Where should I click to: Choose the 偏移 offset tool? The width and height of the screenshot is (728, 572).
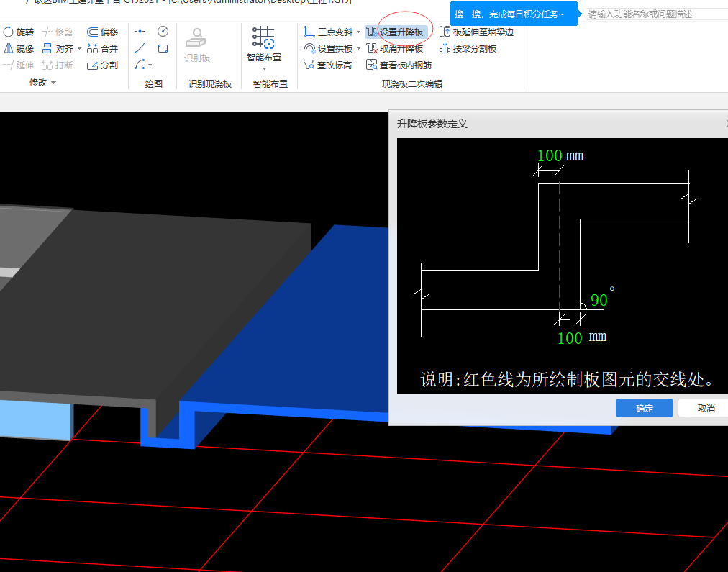click(103, 32)
